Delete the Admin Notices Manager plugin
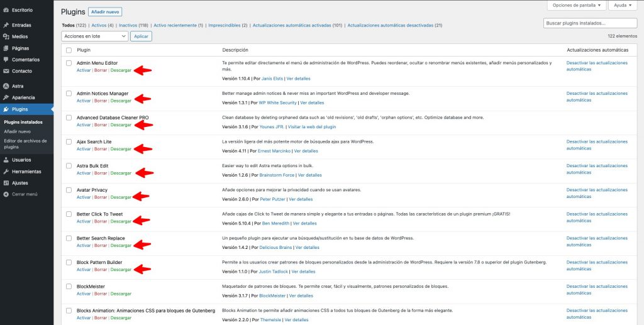The width and height of the screenshot is (644, 325). [100, 101]
